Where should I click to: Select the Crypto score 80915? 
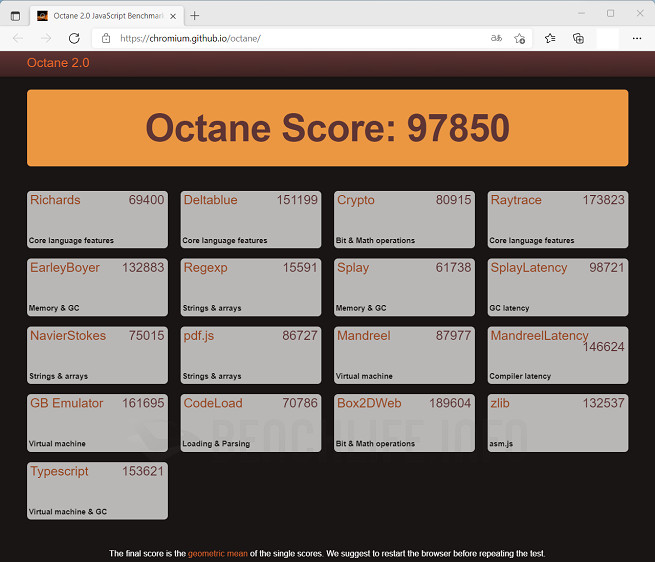(x=453, y=200)
